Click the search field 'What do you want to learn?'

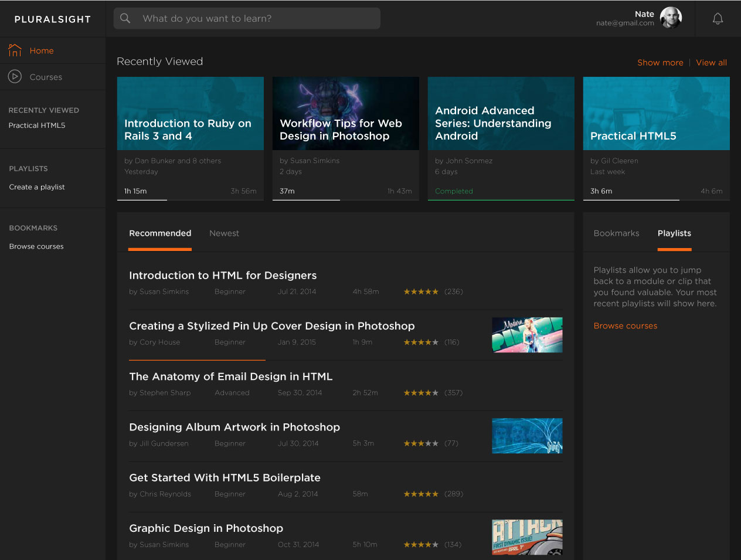coord(247,18)
